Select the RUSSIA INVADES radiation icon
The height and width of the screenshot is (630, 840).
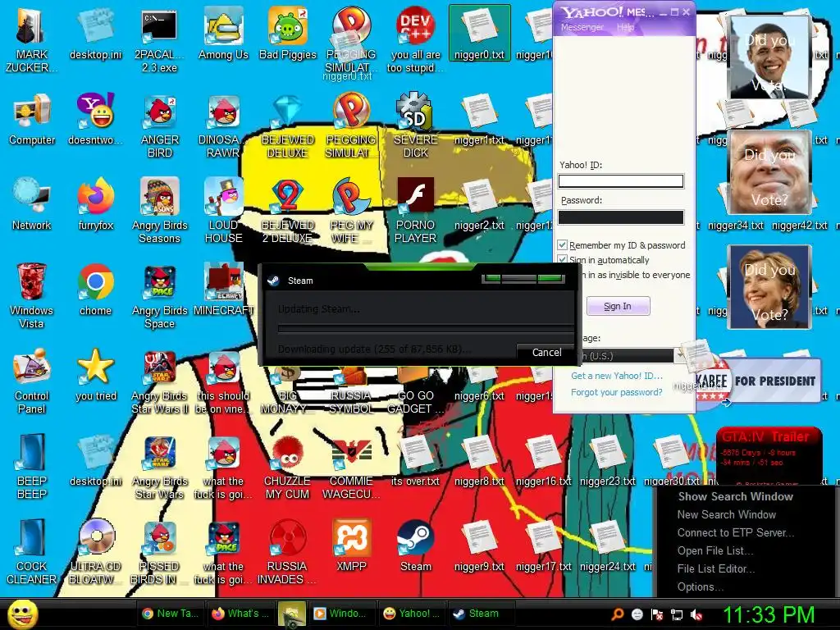288,552
